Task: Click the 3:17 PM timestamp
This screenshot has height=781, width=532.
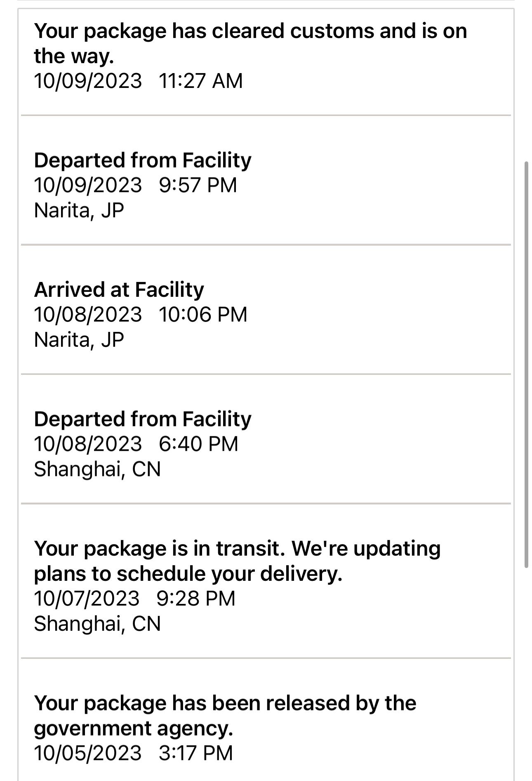Action: (196, 753)
